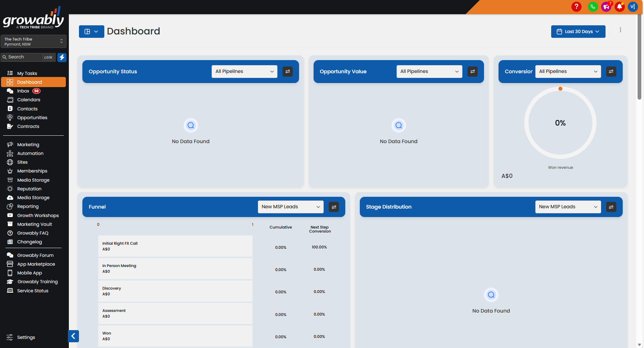Viewport: 644px width, 348px height.
Task: Select Calendars from the sidebar menu
Action: (x=28, y=100)
